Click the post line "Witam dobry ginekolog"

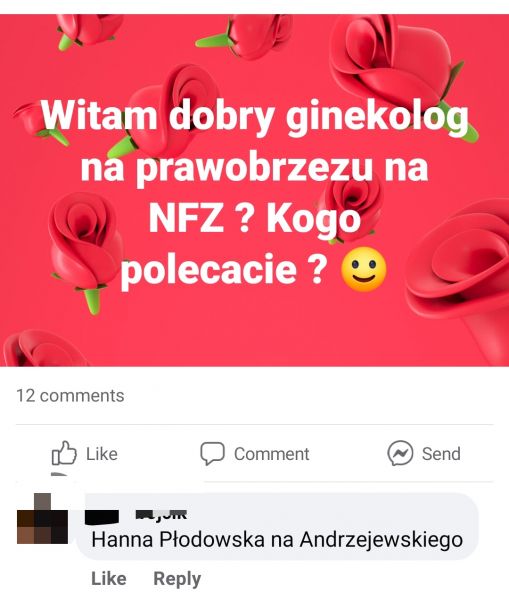click(x=254, y=116)
